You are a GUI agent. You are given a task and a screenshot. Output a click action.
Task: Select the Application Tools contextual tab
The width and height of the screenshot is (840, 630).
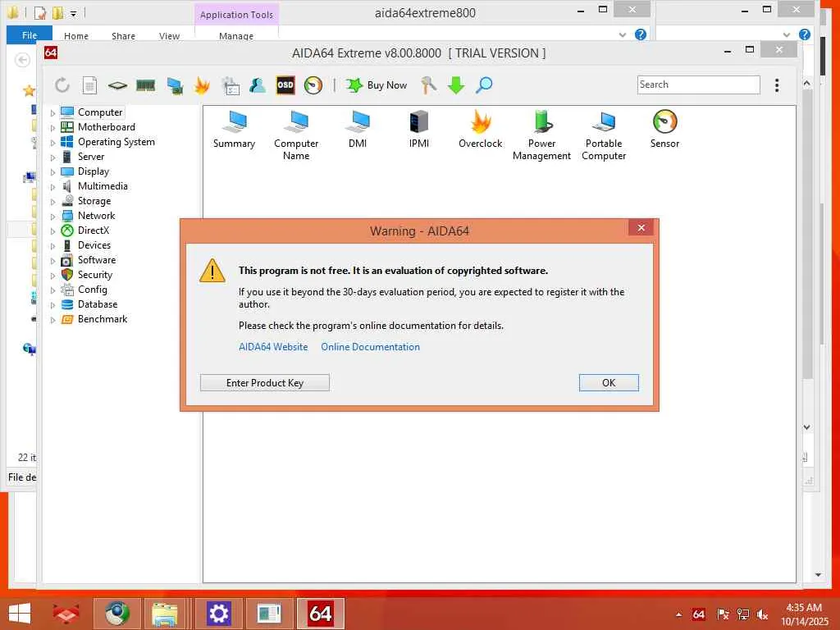tap(236, 15)
